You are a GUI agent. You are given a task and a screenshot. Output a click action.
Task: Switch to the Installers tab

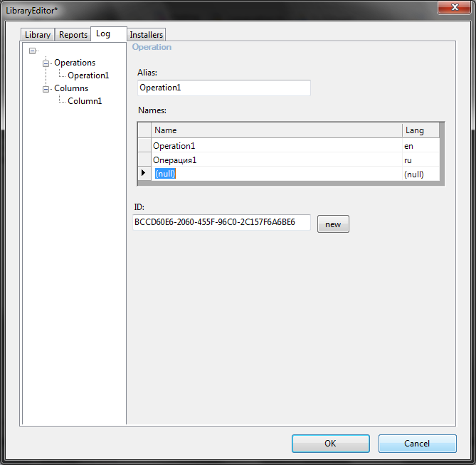146,35
